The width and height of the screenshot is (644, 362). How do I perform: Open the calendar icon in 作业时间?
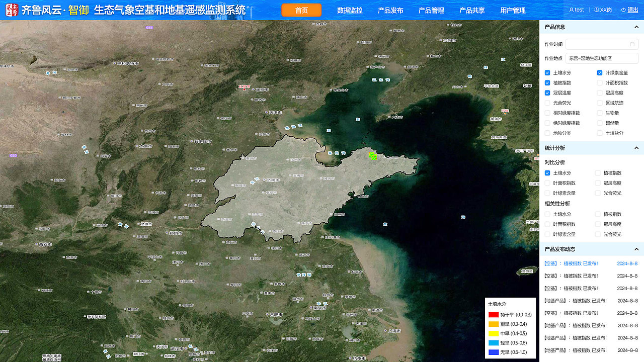632,44
